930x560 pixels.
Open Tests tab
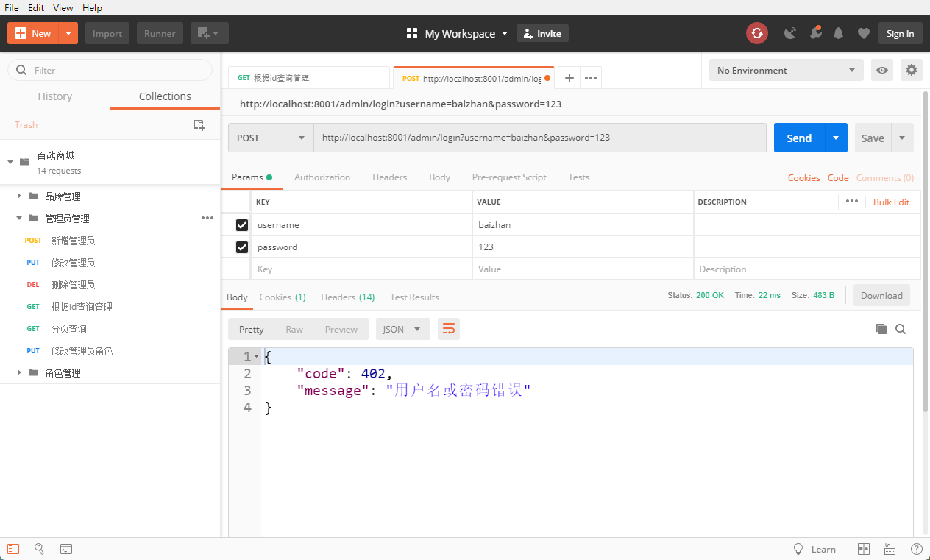(578, 177)
